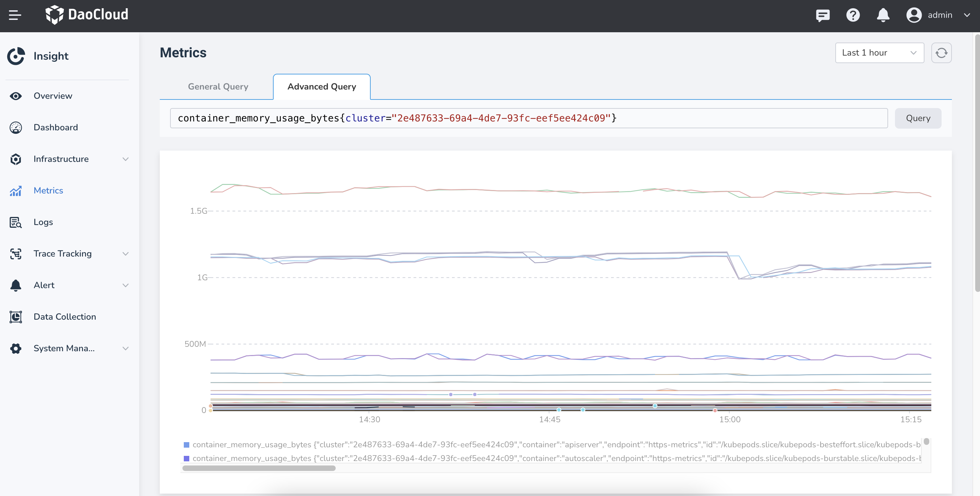This screenshot has width=980, height=496.
Task: Open the Data Collection sidebar icon
Action: [15, 317]
